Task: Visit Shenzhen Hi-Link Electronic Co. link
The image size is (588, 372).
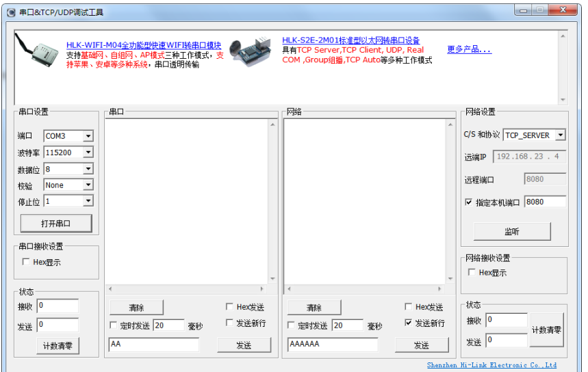Action: pyautogui.click(x=491, y=365)
